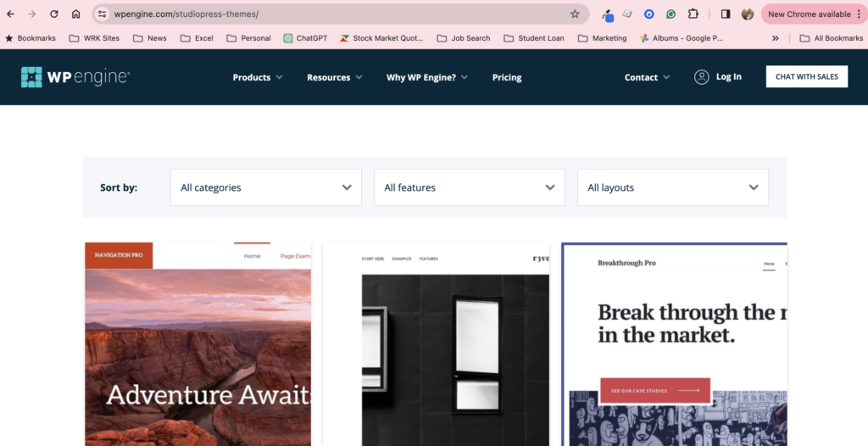Image resolution: width=868 pixels, height=446 pixels.
Task: Click the Log In link
Action: pyautogui.click(x=728, y=77)
